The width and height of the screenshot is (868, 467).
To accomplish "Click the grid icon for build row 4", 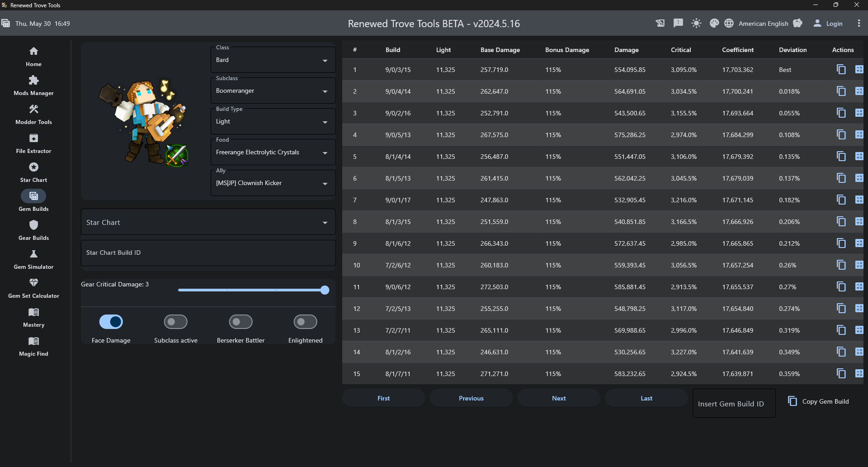I will [x=859, y=135].
